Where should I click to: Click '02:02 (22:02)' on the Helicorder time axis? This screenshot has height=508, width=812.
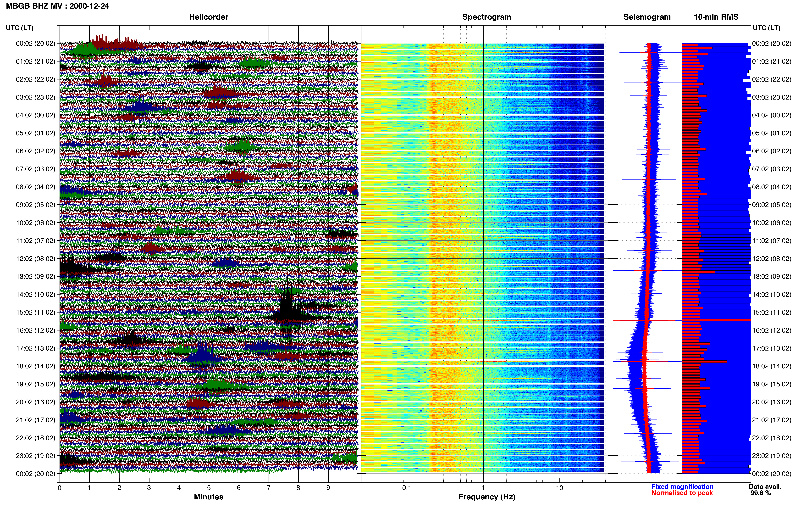(35, 79)
